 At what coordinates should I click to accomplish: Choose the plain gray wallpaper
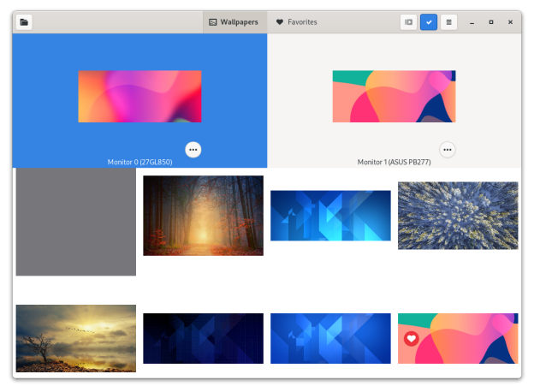point(75,222)
